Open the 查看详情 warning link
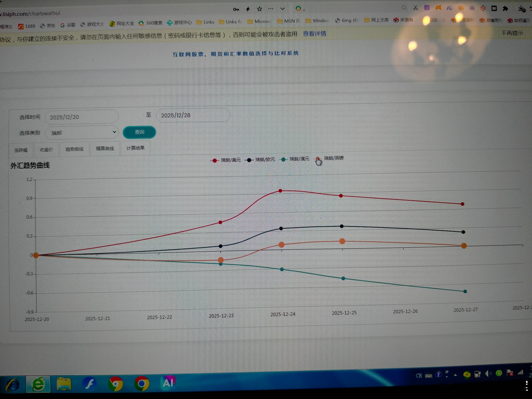 [x=314, y=34]
